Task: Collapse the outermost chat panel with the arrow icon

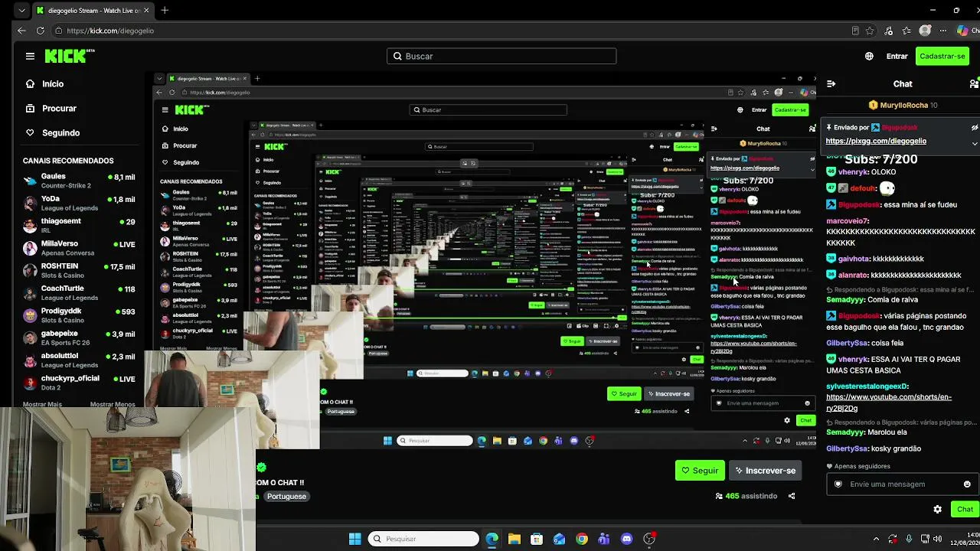Action: (831, 83)
